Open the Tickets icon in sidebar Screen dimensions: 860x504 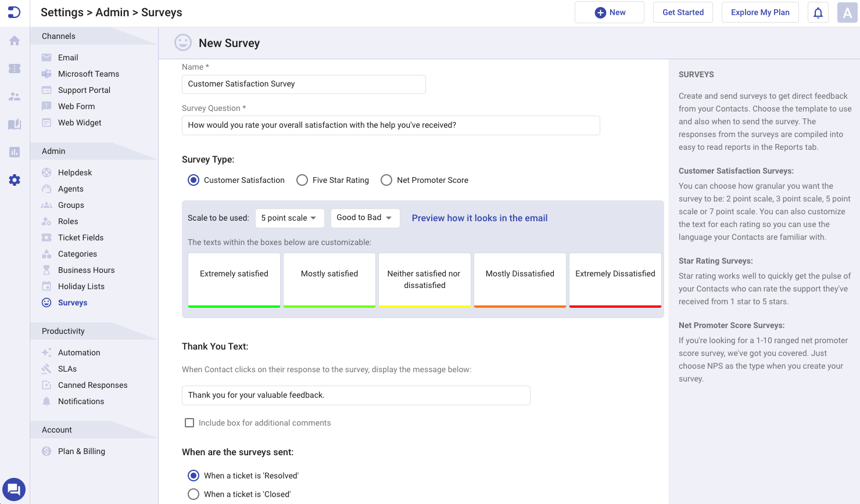tap(14, 68)
